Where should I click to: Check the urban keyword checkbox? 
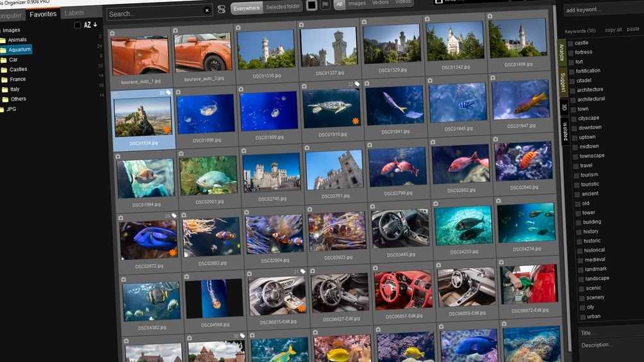(583, 317)
